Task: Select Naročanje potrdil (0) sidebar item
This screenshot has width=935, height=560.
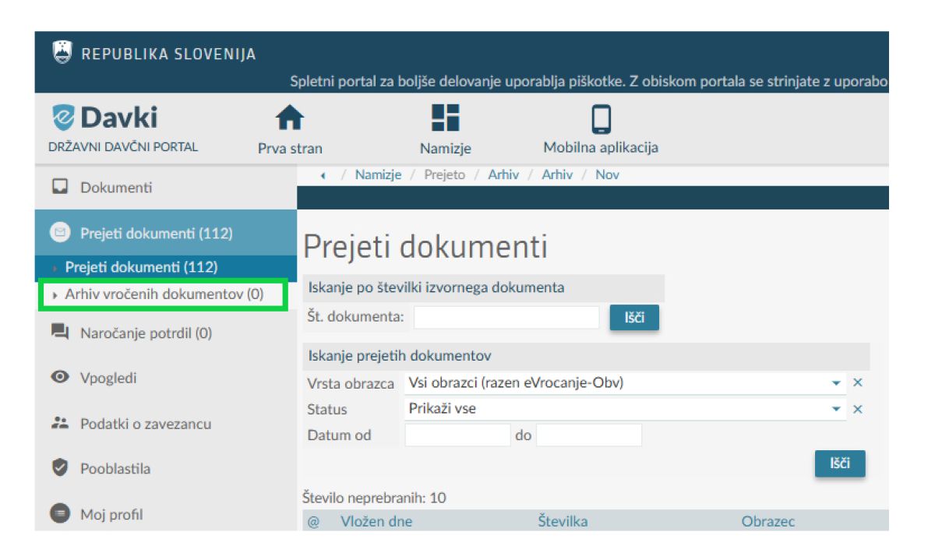Action: pos(146,333)
